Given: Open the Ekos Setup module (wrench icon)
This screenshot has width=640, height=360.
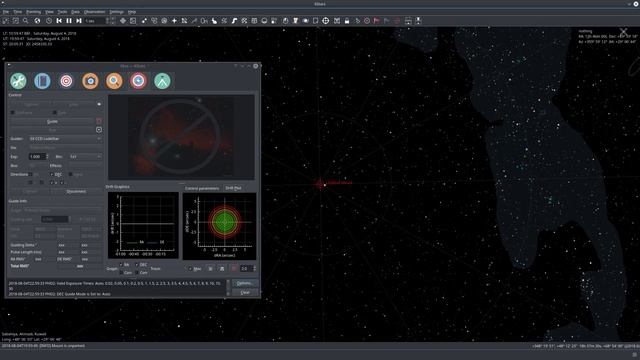Looking at the screenshot, I should [x=18, y=81].
